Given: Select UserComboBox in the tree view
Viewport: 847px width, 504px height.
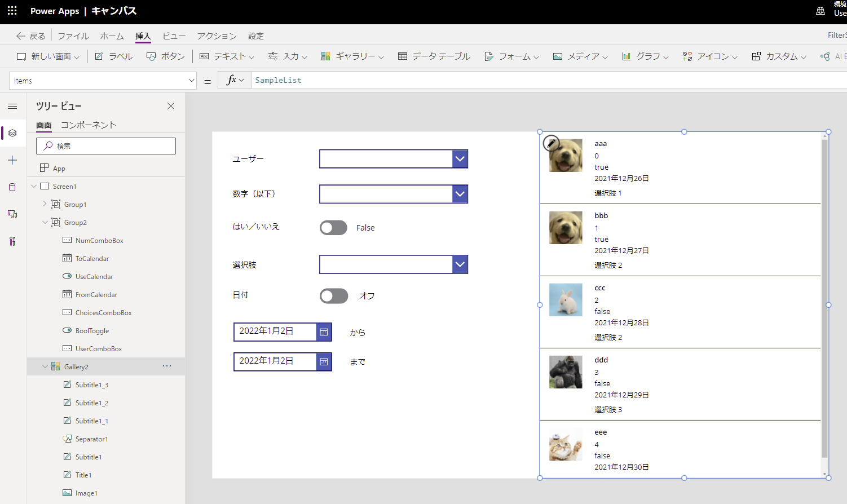Looking at the screenshot, I should pyautogui.click(x=99, y=348).
